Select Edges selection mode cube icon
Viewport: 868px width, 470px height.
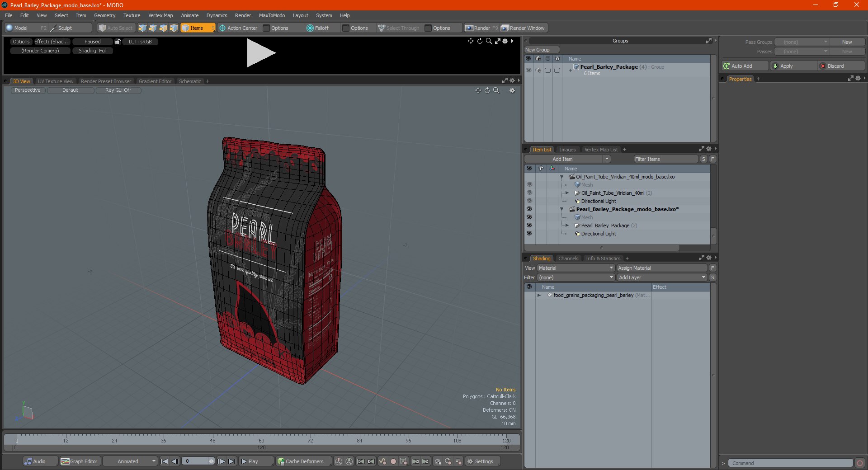153,28
